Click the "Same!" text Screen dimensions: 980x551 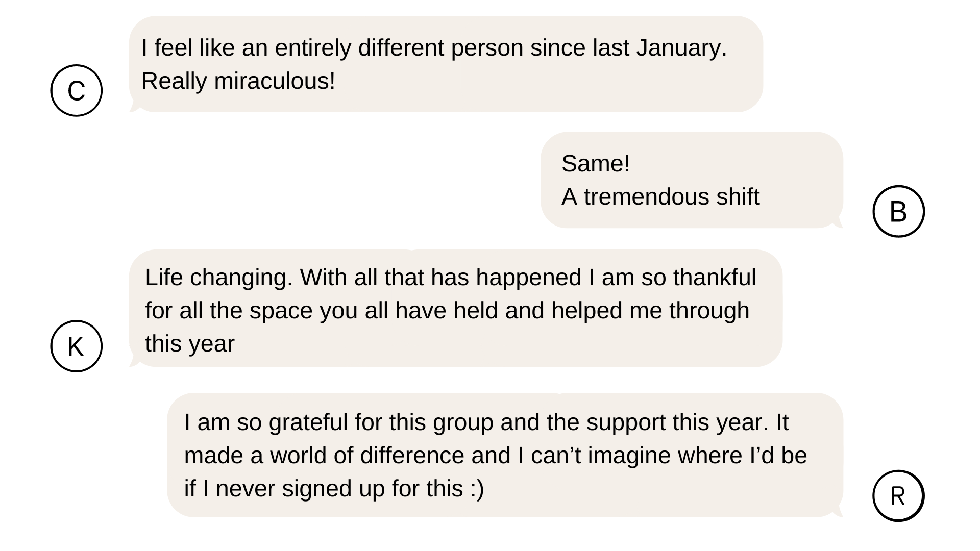pos(596,164)
